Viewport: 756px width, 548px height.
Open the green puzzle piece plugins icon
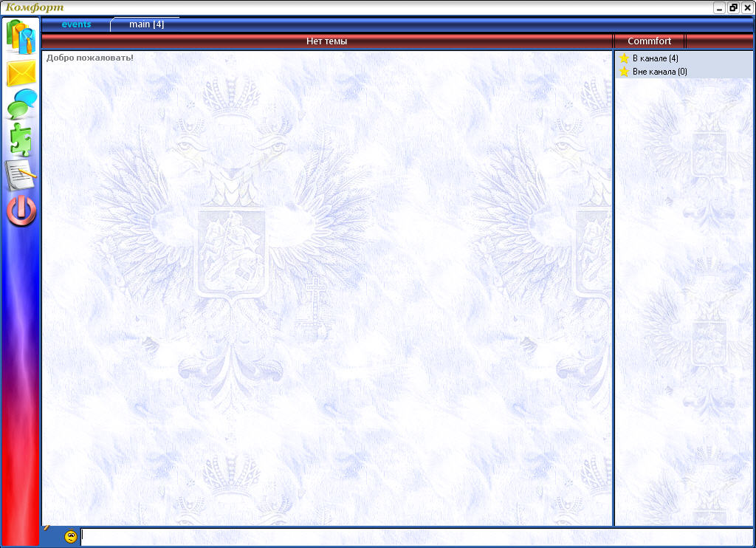(x=21, y=140)
